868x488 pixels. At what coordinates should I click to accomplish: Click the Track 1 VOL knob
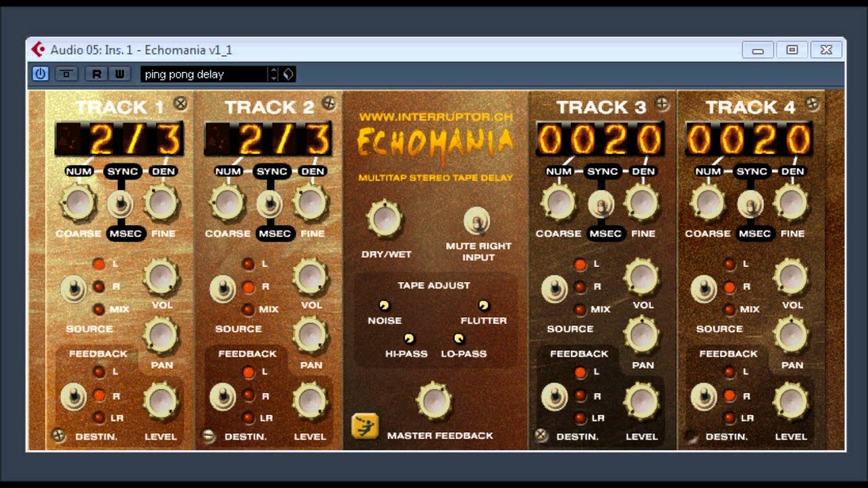pyautogui.click(x=161, y=277)
